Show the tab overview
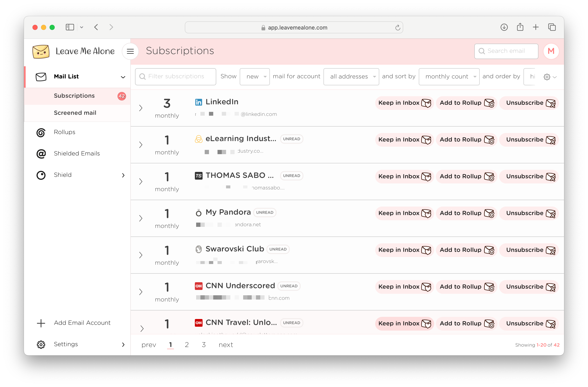588x387 pixels. coord(552,27)
